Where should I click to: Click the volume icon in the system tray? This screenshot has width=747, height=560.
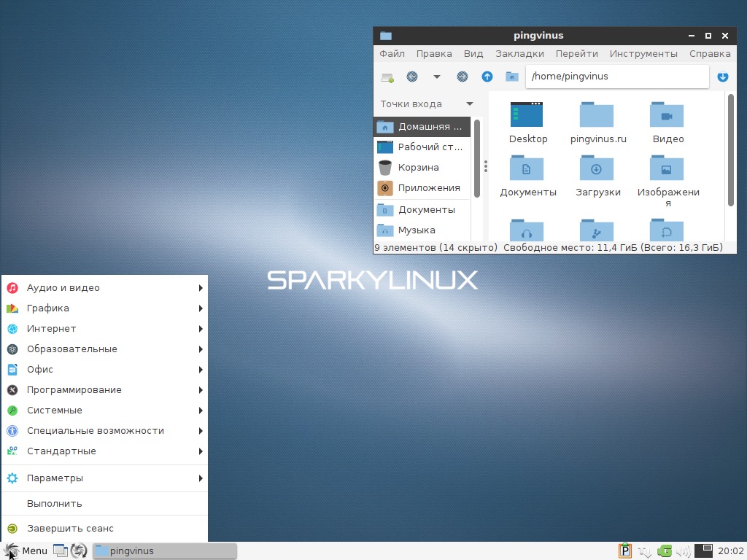[684, 551]
